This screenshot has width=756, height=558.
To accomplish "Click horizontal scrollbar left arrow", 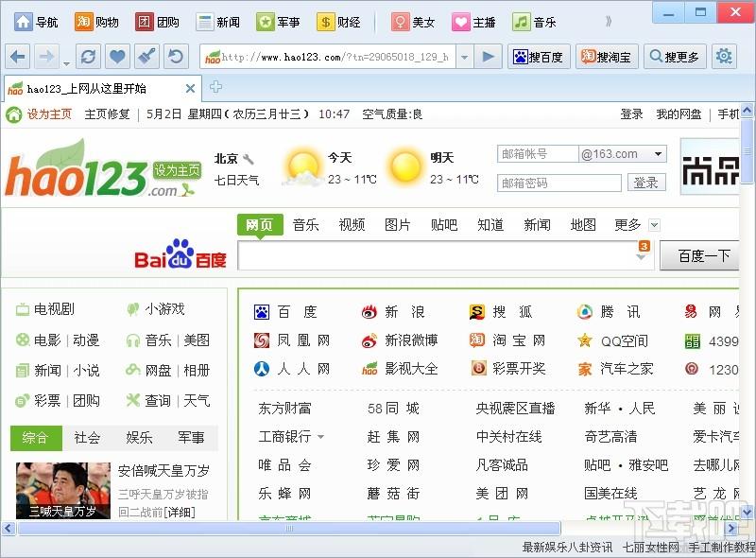I will point(8,528).
